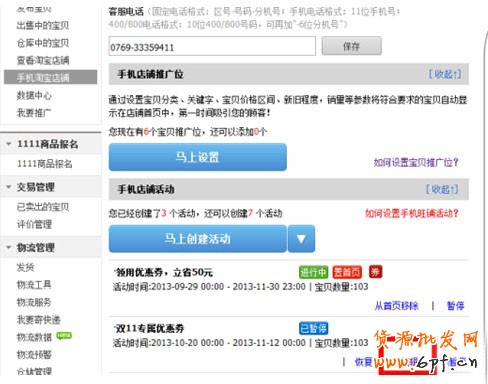Click the red 券 coupon icon
The image size is (488, 384).
point(375,272)
